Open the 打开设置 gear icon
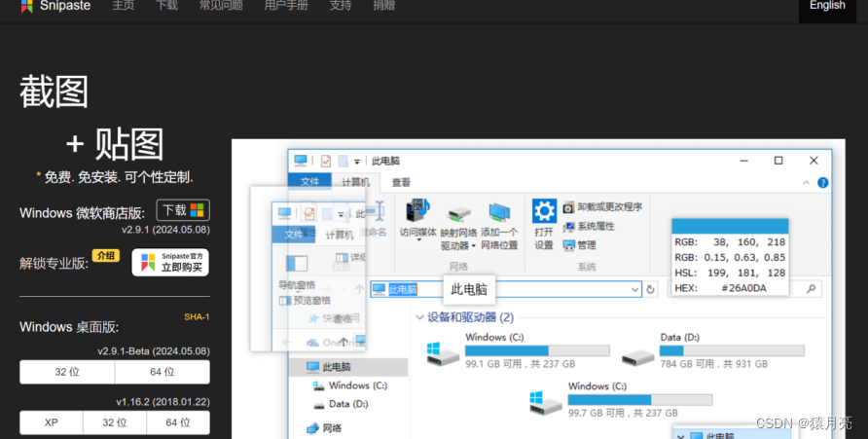 point(544,211)
